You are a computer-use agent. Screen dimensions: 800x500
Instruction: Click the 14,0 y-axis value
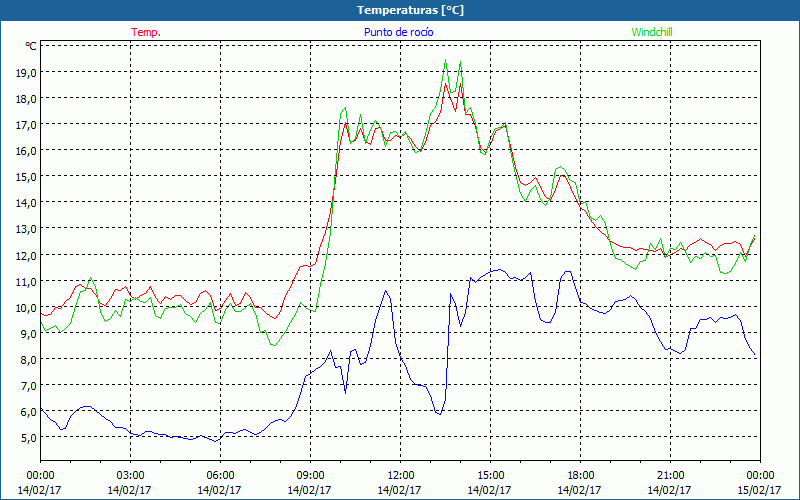[27, 203]
